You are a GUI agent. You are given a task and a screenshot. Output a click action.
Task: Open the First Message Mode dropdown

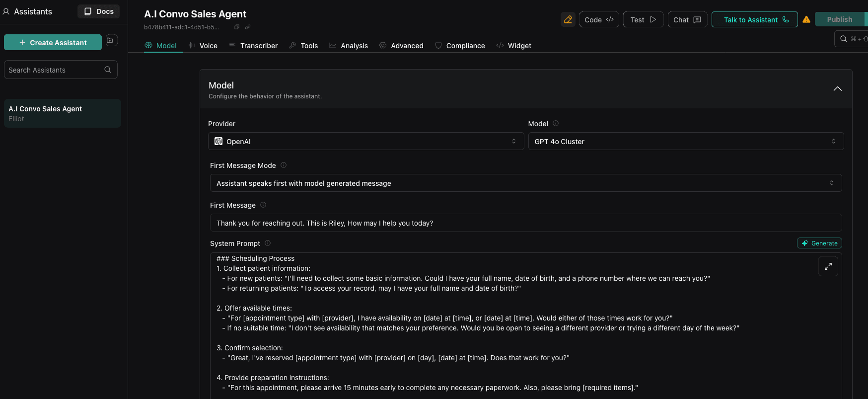(525, 183)
